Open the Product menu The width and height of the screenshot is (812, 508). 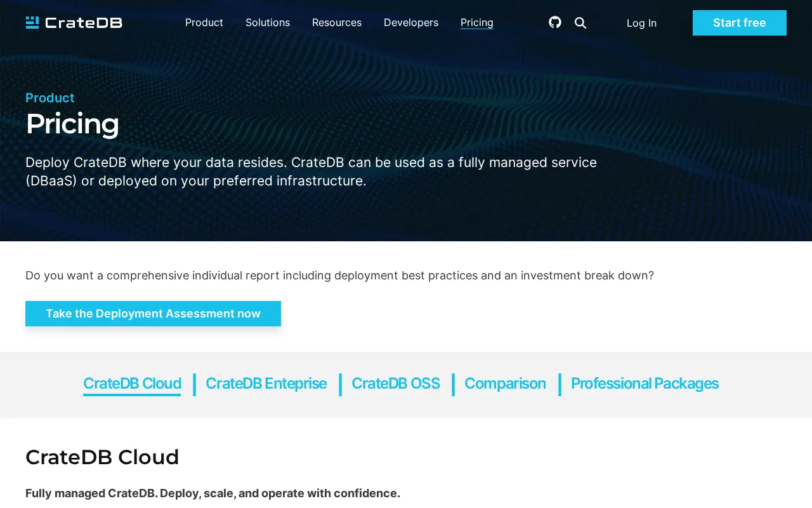(x=204, y=23)
